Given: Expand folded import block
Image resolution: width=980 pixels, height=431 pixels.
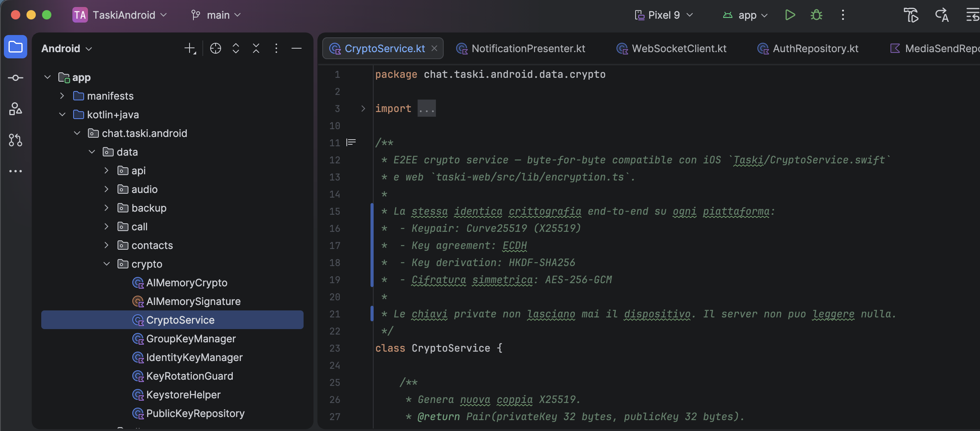Looking at the screenshot, I should tap(363, 109).
